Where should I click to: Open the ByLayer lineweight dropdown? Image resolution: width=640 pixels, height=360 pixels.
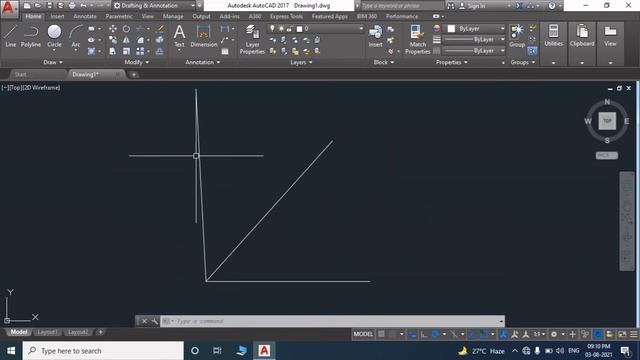(x=474, y=40)
